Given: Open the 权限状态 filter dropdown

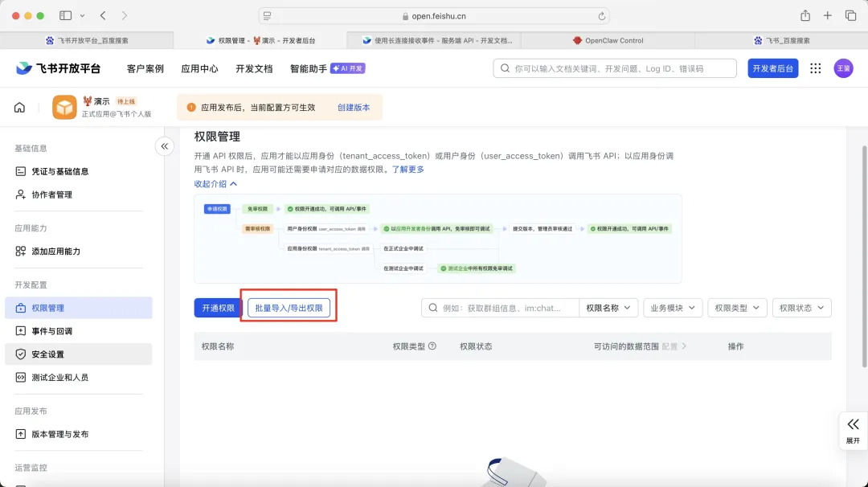Looking at the screenshot, I should click(x=801, y=308).
